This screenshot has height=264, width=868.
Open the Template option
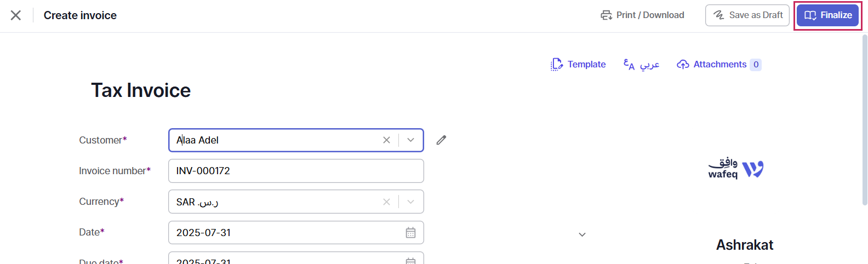[x=578, y=65]
